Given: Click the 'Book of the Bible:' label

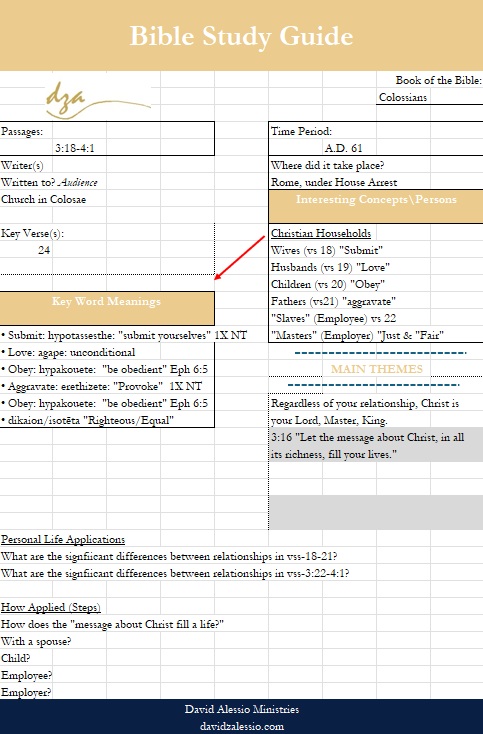Looking at the screenshot, I should click(x=439, y=80).
